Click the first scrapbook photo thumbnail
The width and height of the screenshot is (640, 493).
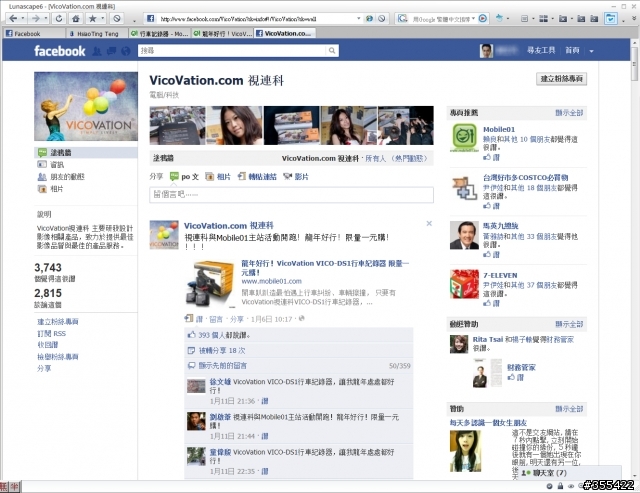pos(178,125)
